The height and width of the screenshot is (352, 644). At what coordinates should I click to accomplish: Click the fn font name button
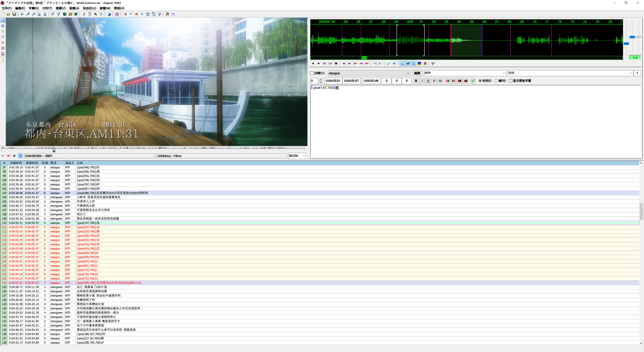[440, 81]
